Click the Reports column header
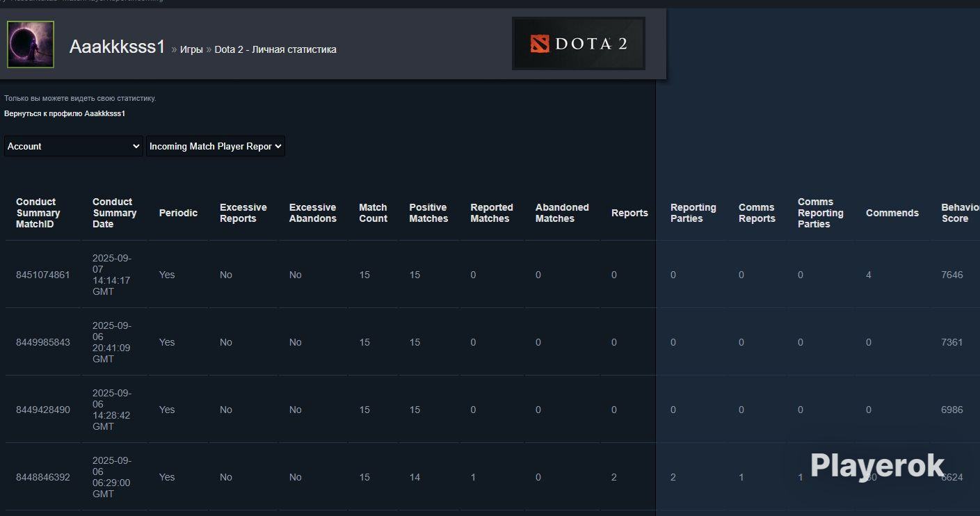 pos(629,213)
